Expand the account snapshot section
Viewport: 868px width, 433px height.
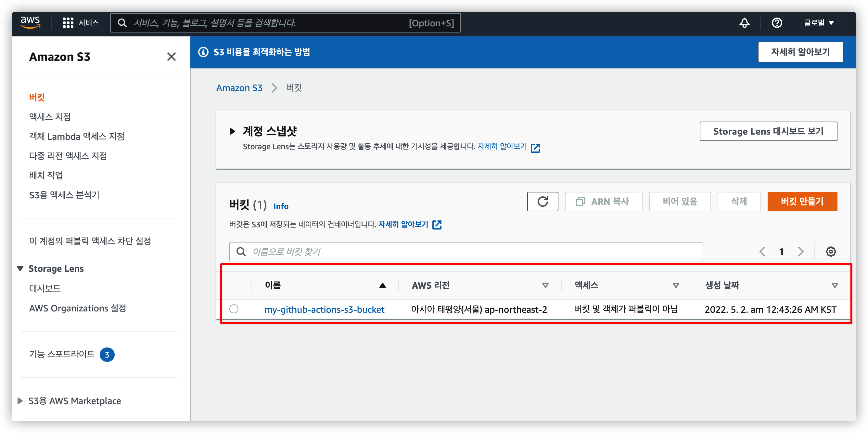[x=232, y=131]
